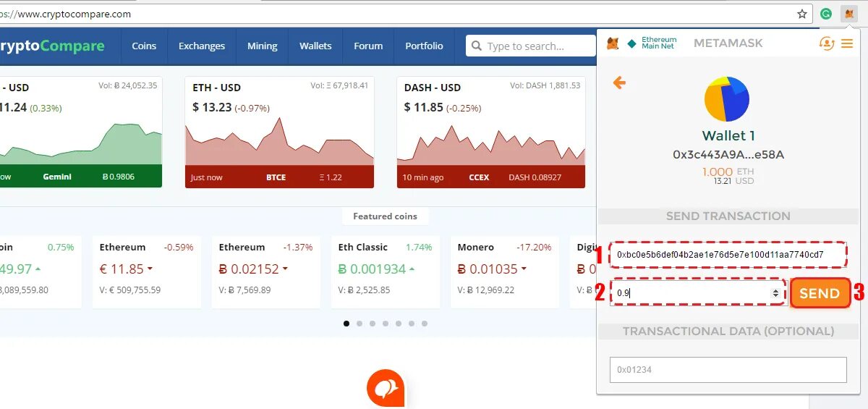Open the orange chat bubble widget
The height and width of the screenshot is (409, 868).
pos(386,389)
